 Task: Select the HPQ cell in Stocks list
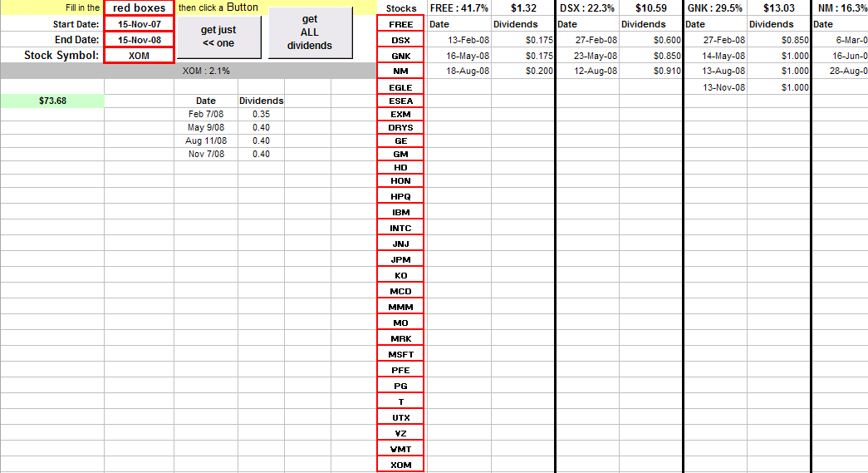tap(401, 196)
